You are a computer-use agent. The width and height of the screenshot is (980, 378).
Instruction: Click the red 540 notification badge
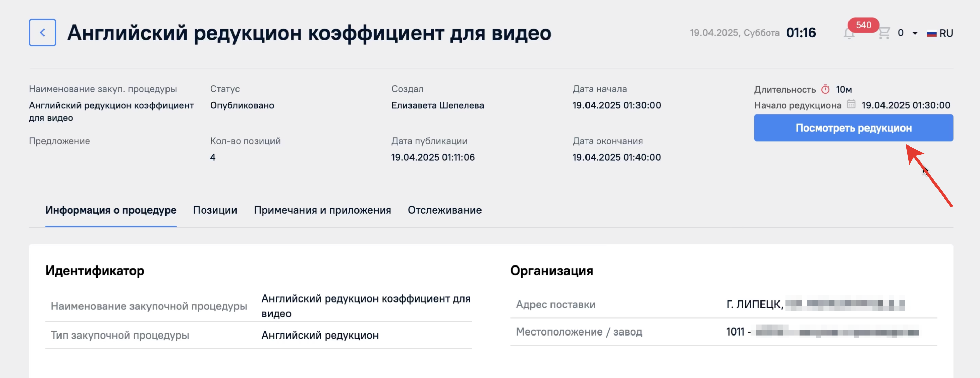(x=863, y=25)
